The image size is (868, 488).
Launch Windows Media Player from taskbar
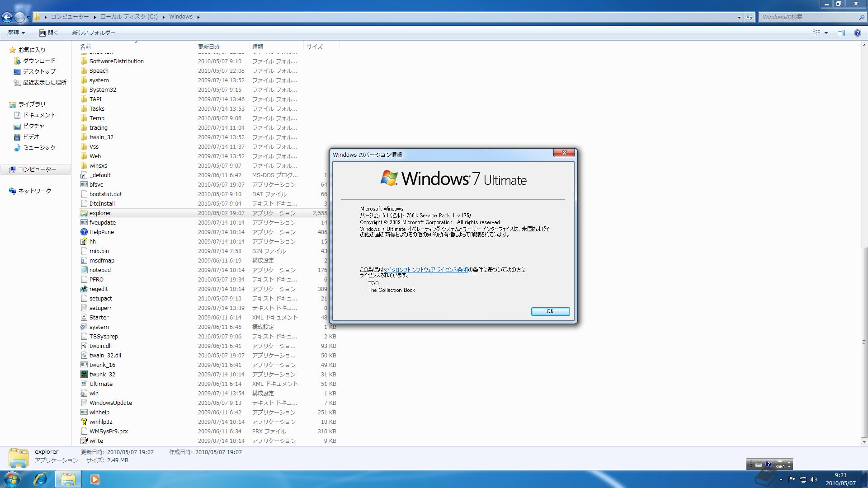tap(95, 479)
